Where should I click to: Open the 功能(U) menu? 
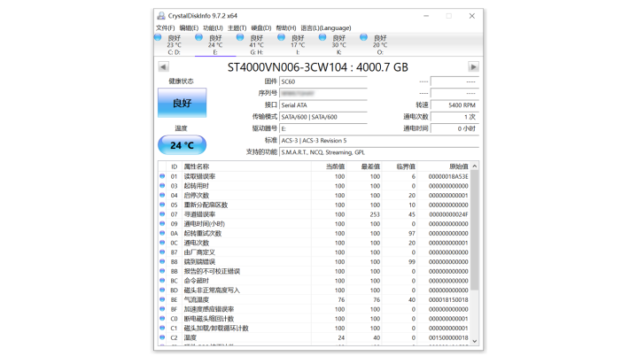(213, 28)
